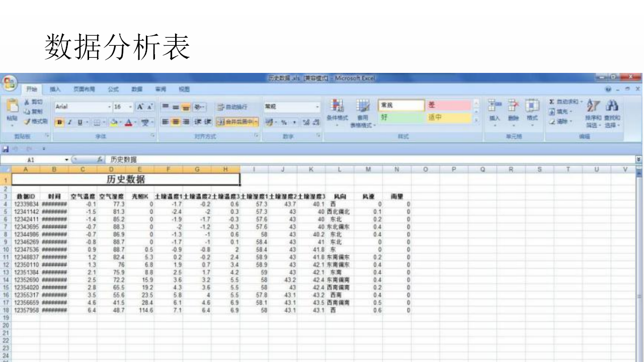
Task: Click Find and Select binoculars icon
Action: click(x=612, y=107)
